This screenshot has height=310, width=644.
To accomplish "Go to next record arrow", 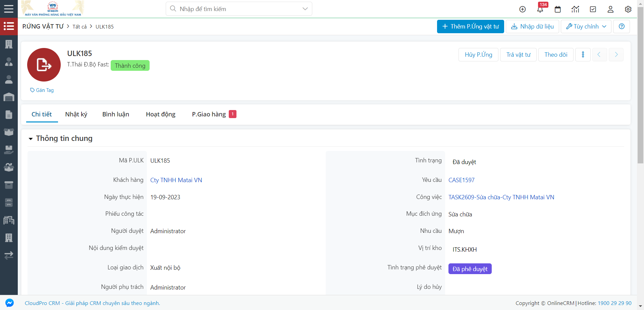I will click(x=616, y=55).
